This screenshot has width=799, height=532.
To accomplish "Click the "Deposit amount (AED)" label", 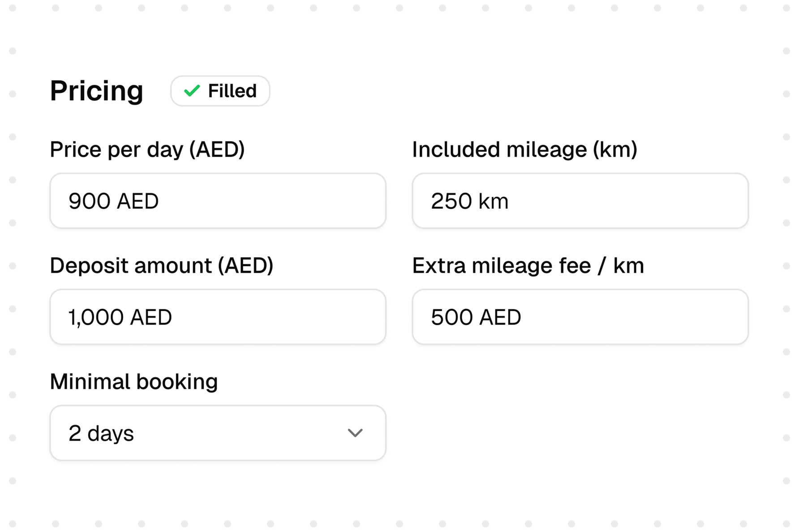I will click(161, 266).
